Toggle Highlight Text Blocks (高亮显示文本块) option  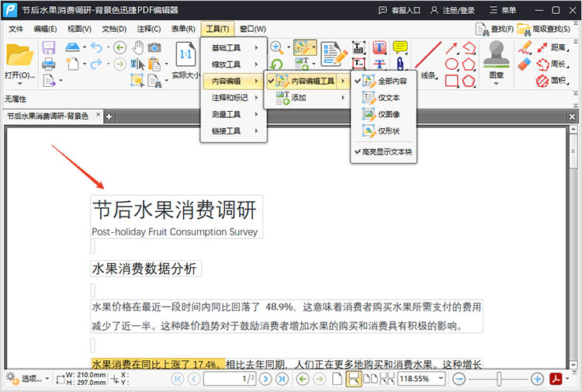pyautogui.click(x=385, y=152)
